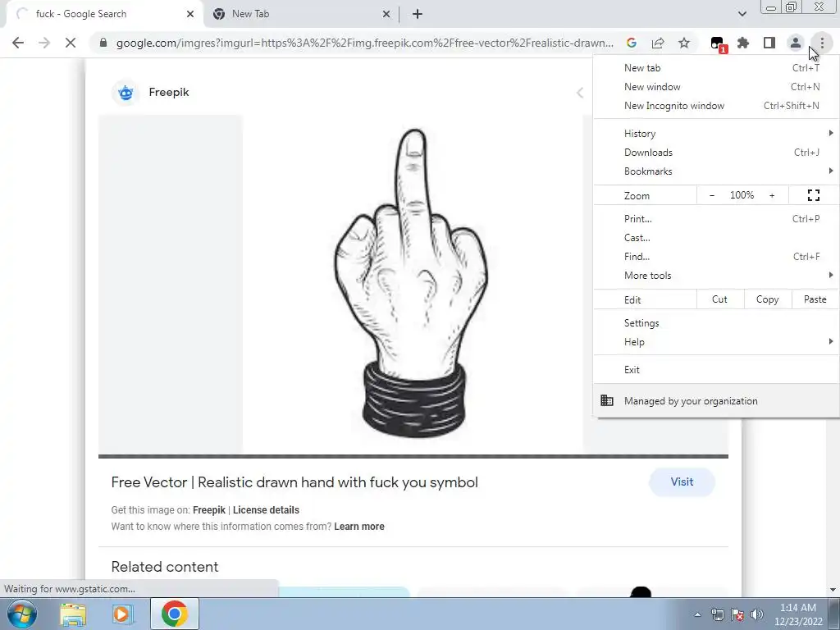Select Print... from the menu
Screen dimensions: 840x630
716,218
